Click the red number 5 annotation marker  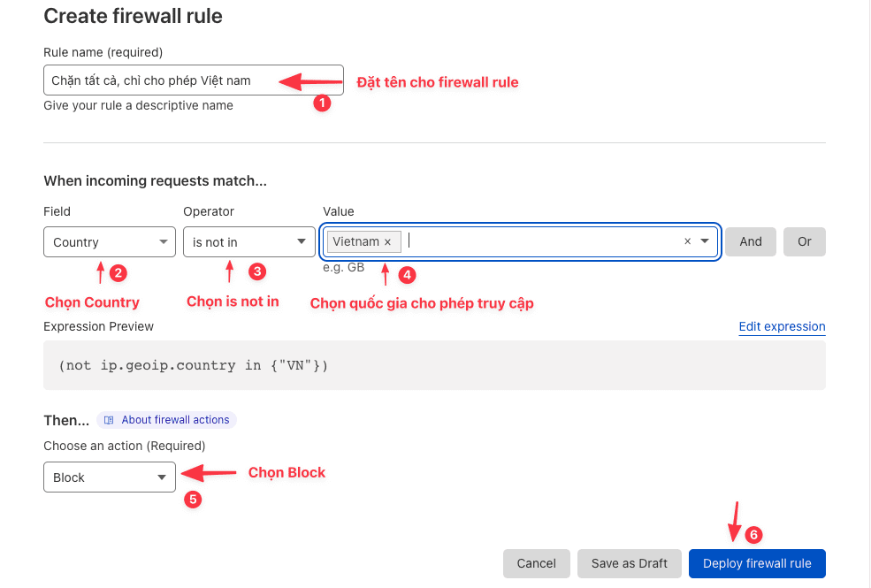point(193,500)
